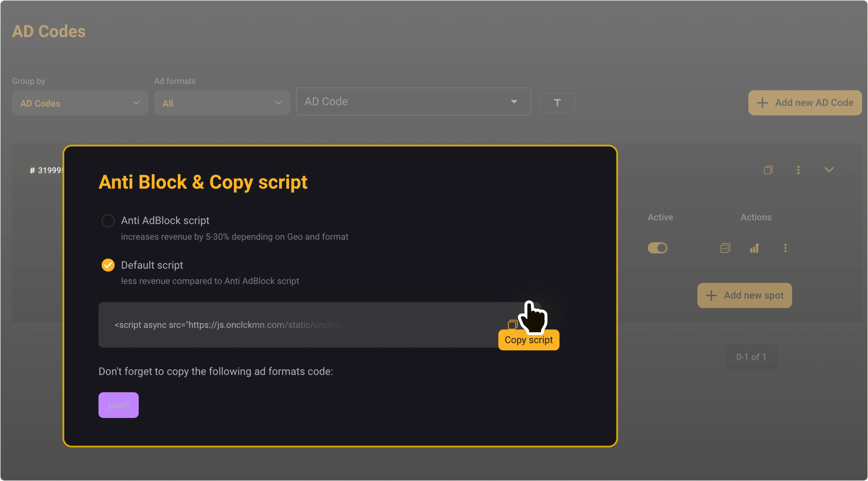Screen dimensions: 868x481
Task: Click the copy icon above the Copy script label
Action: point(513,324)
